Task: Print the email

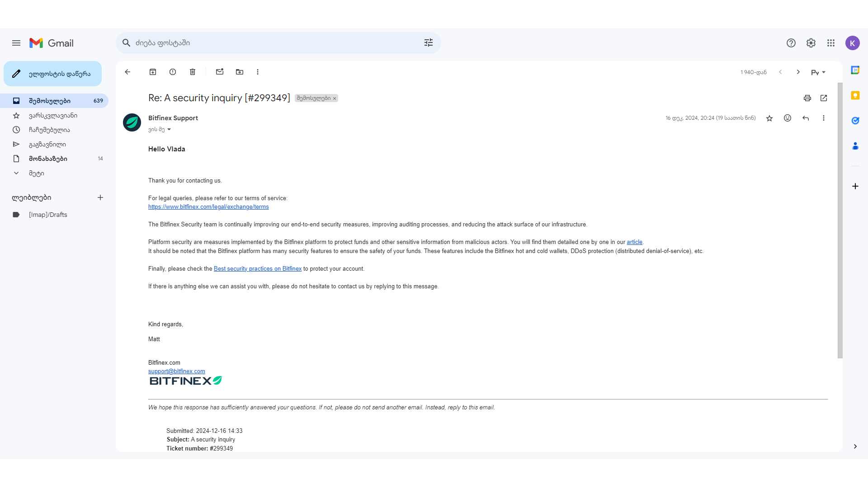Action: pyautogui.click(x=807, y=98)
